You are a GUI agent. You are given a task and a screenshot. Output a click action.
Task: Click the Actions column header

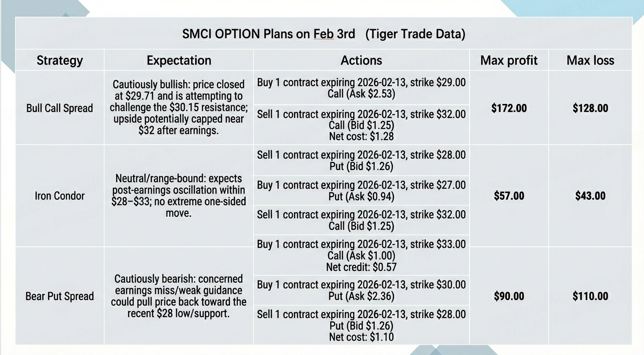(361, 60)
